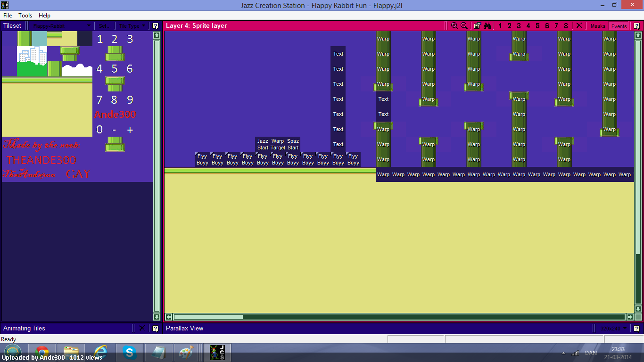
Task: Open the Tileset panel help icon
Action: pos(155,26)
